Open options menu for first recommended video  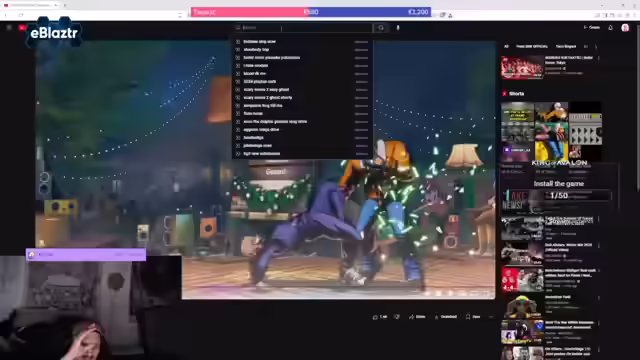599,58
